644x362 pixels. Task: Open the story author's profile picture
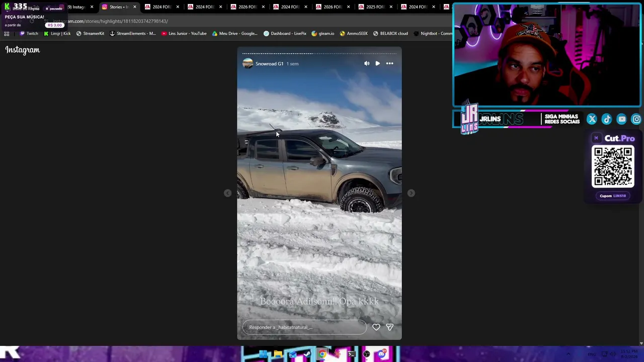[248, 63]
